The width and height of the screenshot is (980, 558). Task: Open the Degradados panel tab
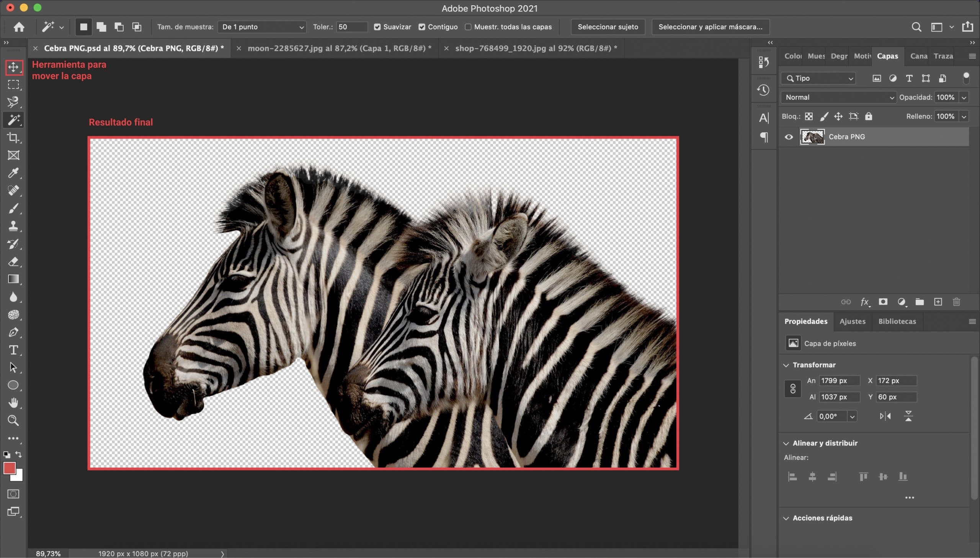point(839,56)
